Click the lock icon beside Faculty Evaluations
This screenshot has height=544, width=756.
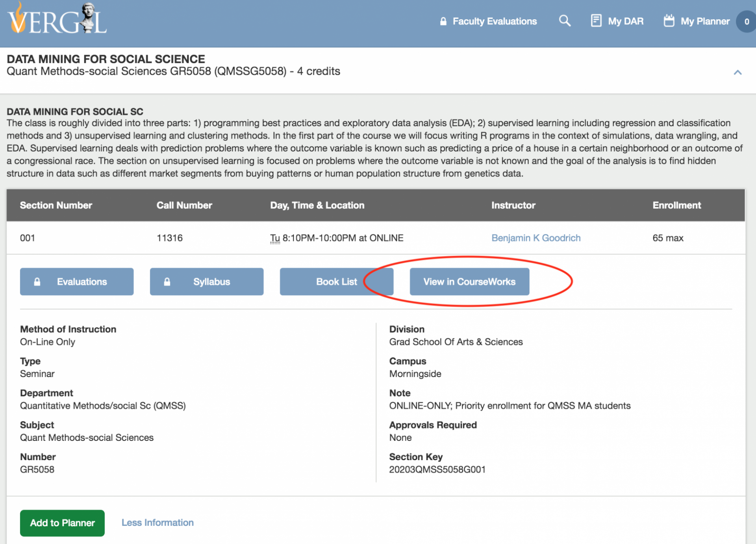click(x=443, y=21)
